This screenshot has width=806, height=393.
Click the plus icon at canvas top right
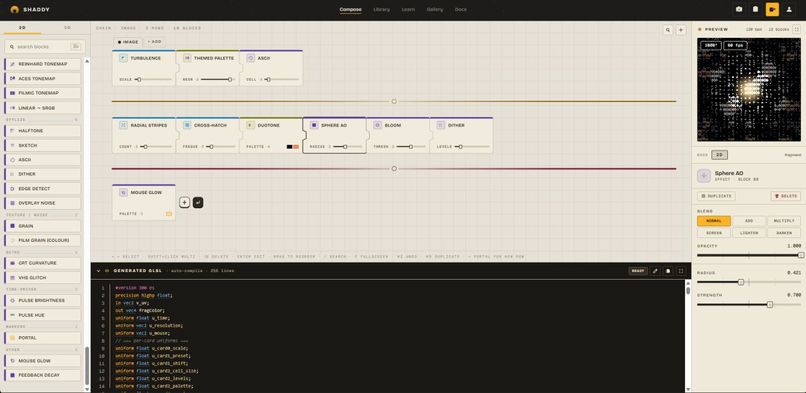(x=681, y=30)
